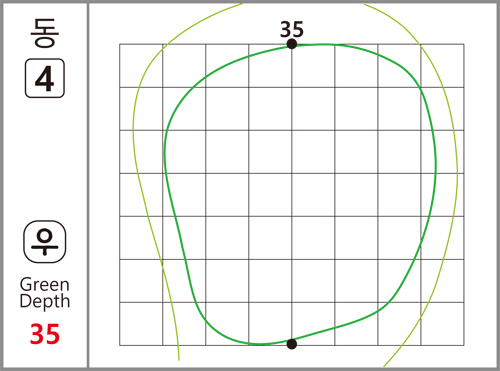Click the Green Depth label
The width and height of the screenshot is (500, 371).
[x=45, y=293]
